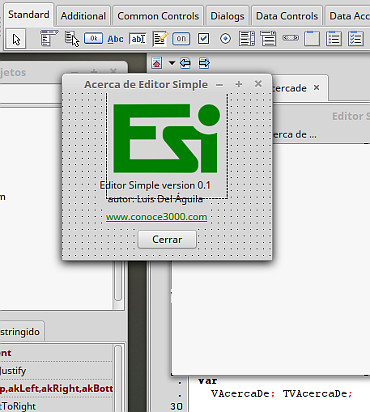The width and height of the screenshot is (370, 412).
Task: Select the arrow selection pointer tool
Action: click(16, 39)
